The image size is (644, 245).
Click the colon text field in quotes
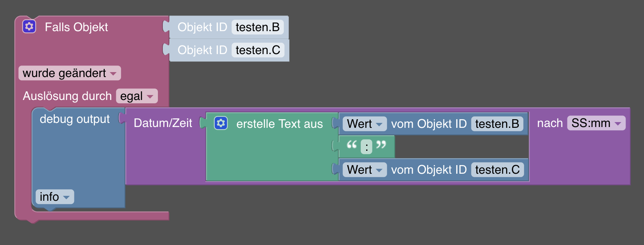coord(367,147)
